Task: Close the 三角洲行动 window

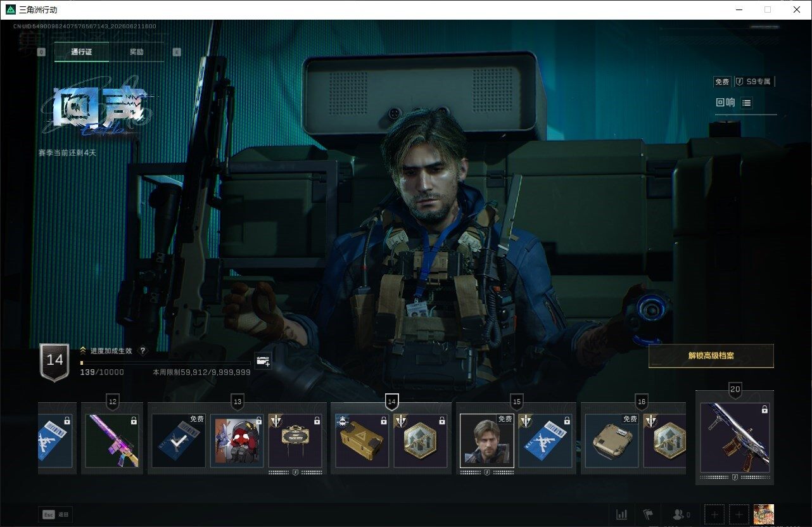Action: tap(797, 10)
